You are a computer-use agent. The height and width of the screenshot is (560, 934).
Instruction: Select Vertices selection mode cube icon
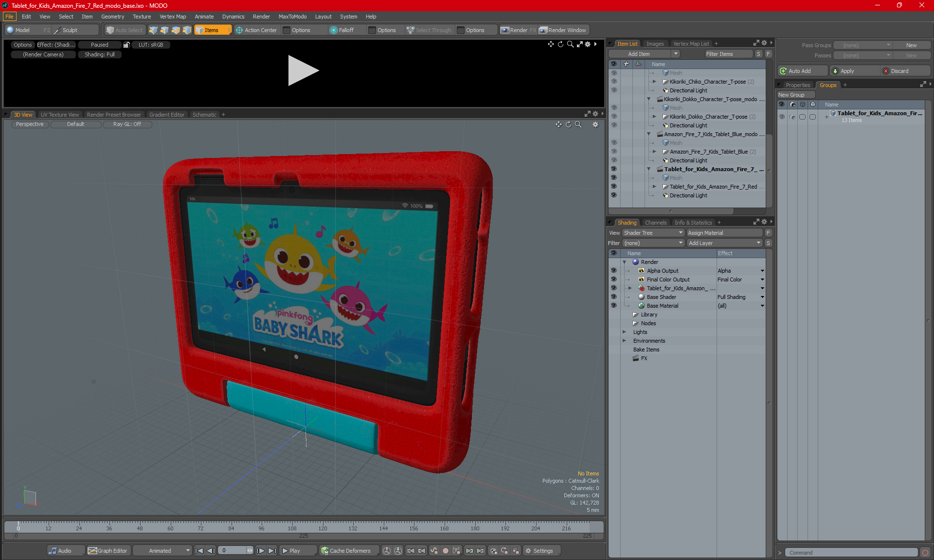click(x=153, y=30)
